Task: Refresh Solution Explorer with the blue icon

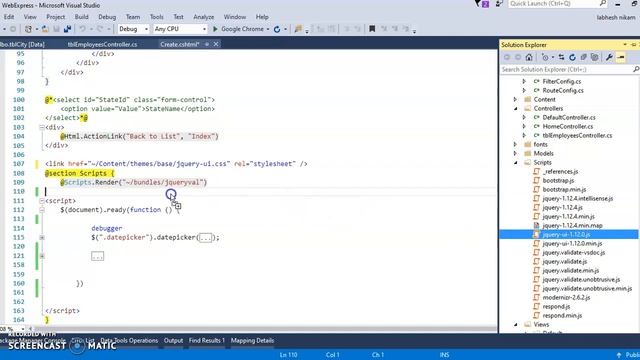Action: click(572, 57)
